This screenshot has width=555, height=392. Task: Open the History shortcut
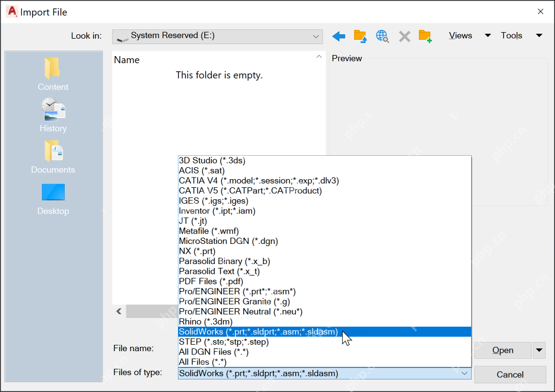tap(53, 115)
